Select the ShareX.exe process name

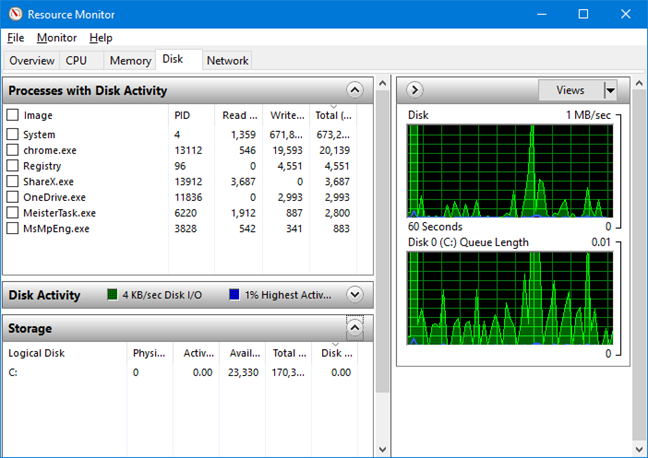click(x=48, y=182)
